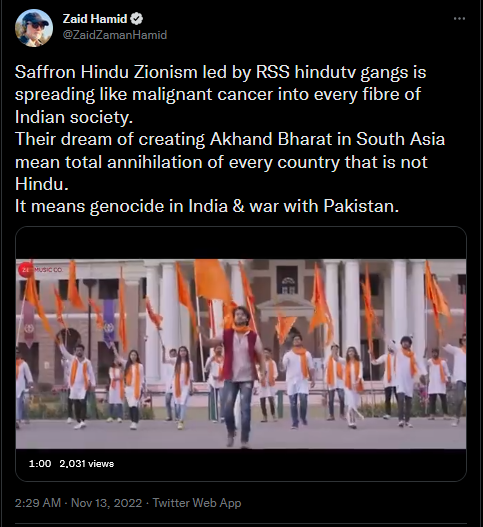Click the black letterbox bar above the video
The image size is (483, 527).
tap(241, 243)
